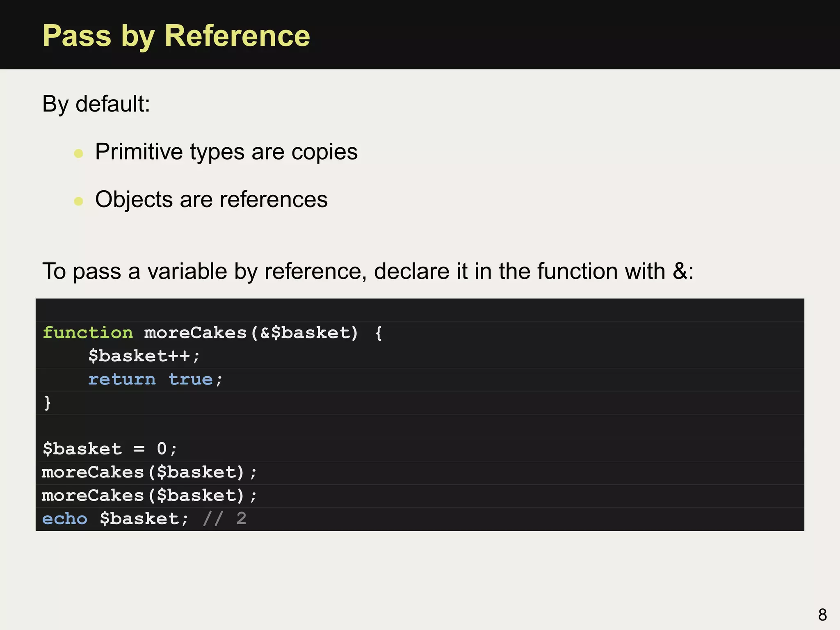Click the blue 'true' keyword
This screenshot has height=630, width=840.
coord(191,379)
